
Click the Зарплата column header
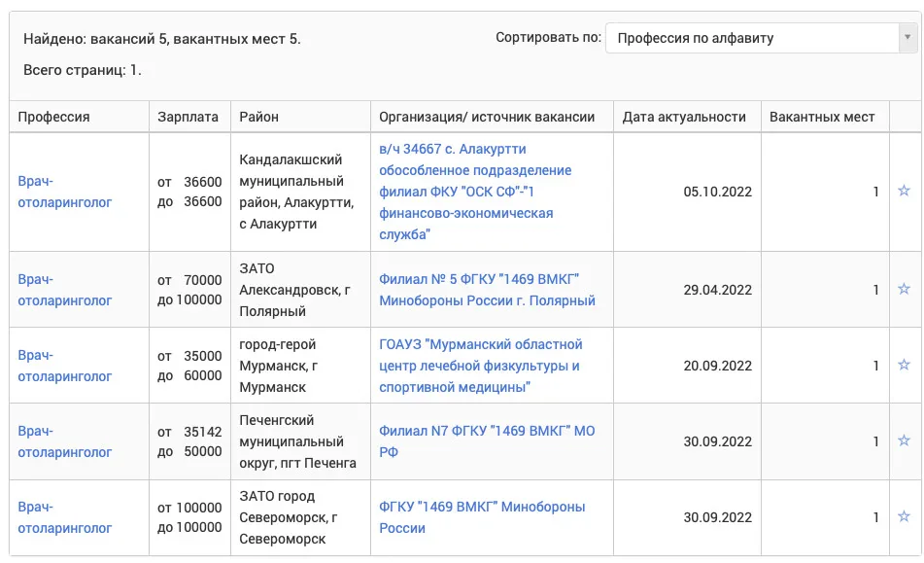tap(188, 117)
